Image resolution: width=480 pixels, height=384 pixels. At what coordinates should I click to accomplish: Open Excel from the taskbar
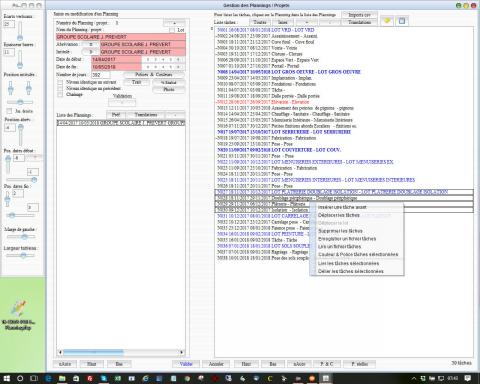(118, 378)
